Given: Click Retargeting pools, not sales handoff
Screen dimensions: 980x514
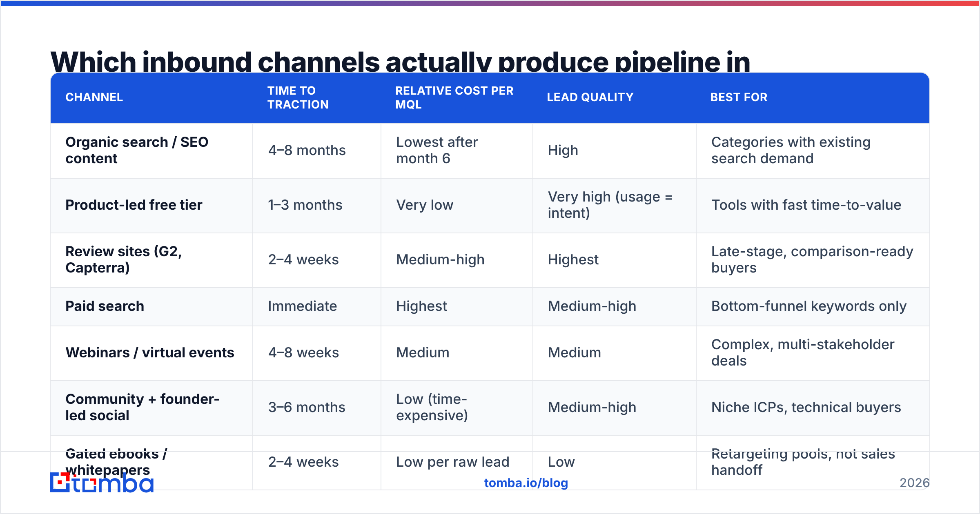Looking at the screenshot, I should click(x=813, y=462).
